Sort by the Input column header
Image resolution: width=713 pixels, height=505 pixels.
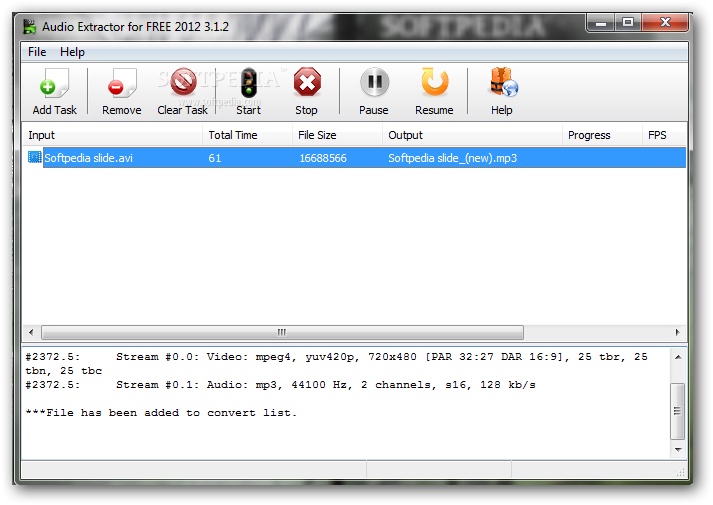(x=112, y=135)
